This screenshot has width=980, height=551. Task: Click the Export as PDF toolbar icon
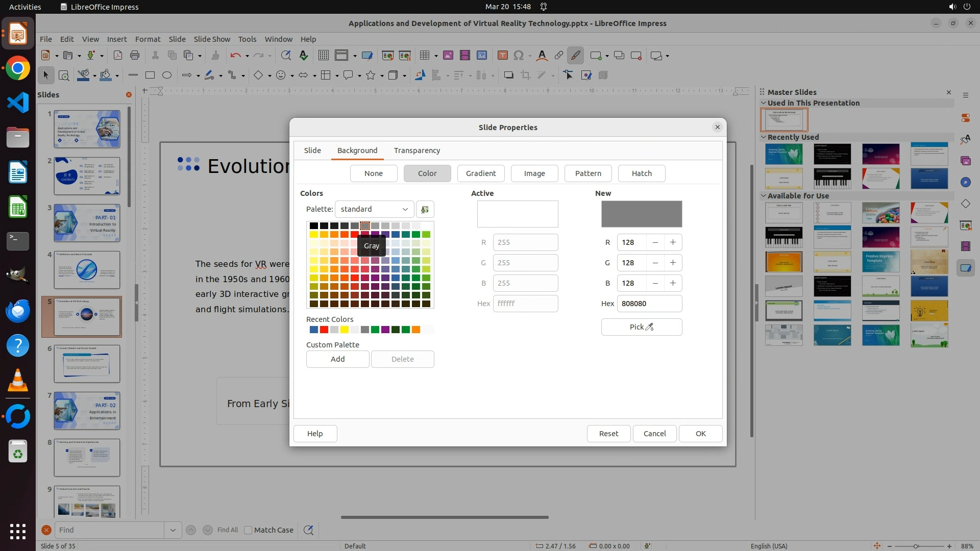coord(118,56)
